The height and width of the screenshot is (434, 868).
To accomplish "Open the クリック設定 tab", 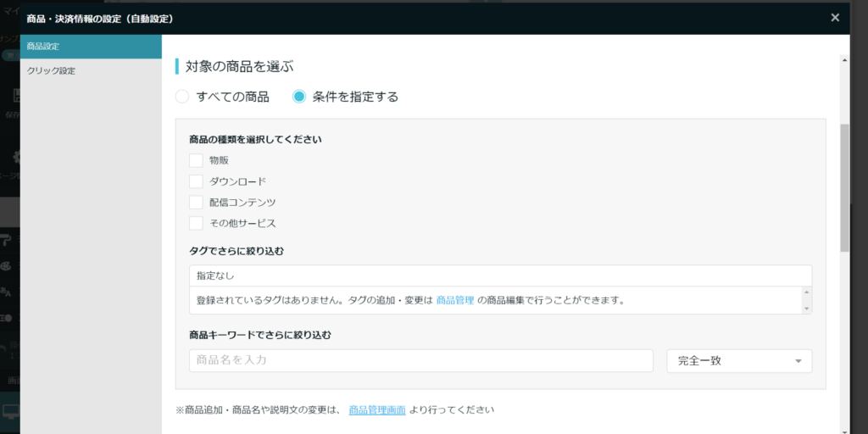I will click(x=91, y=71).
